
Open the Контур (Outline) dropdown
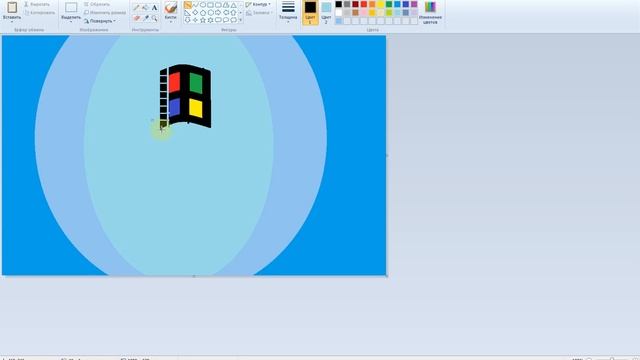[258, 4]
